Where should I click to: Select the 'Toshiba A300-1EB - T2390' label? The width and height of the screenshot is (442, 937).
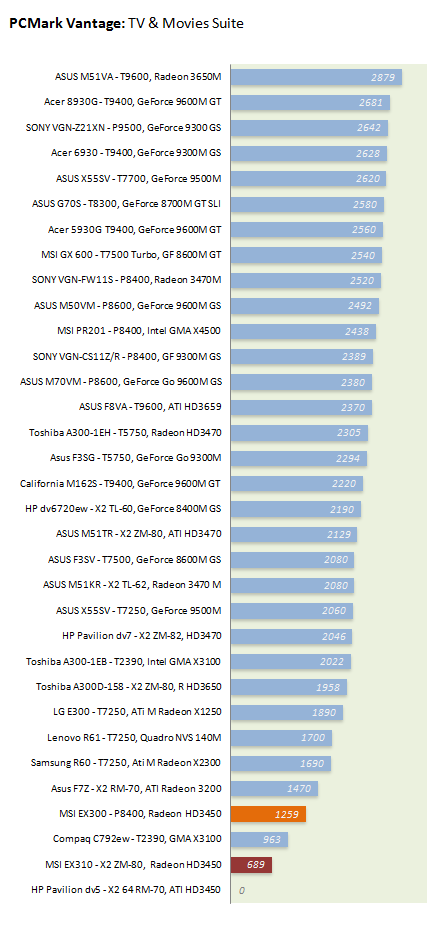coord(124,662)
